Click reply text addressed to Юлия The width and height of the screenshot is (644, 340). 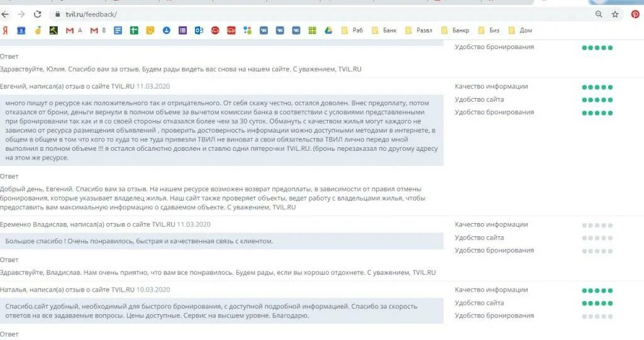point(180,69)
